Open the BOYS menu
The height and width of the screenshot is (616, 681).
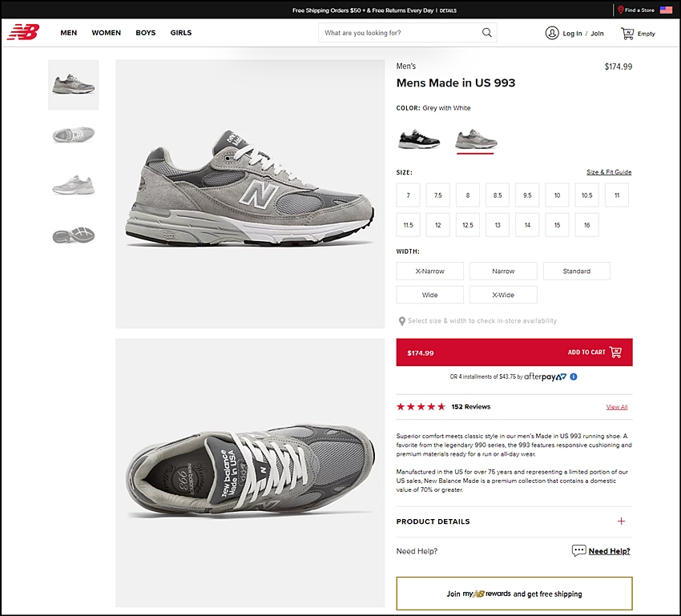pyautogui.click(x=146, y=33)
